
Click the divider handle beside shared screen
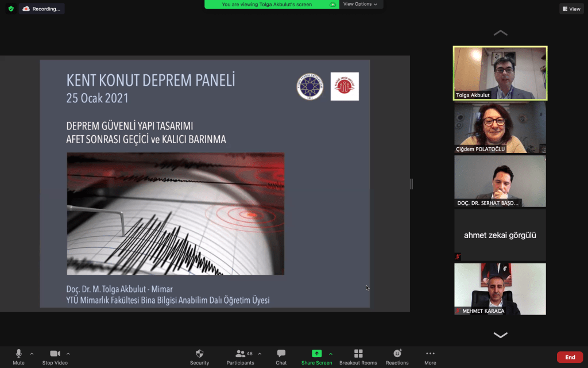pyautogui.click(x=411, y=184)
